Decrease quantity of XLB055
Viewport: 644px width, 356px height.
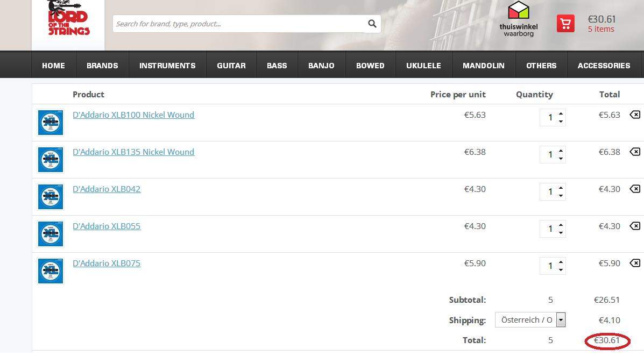[x=561, y=233]
